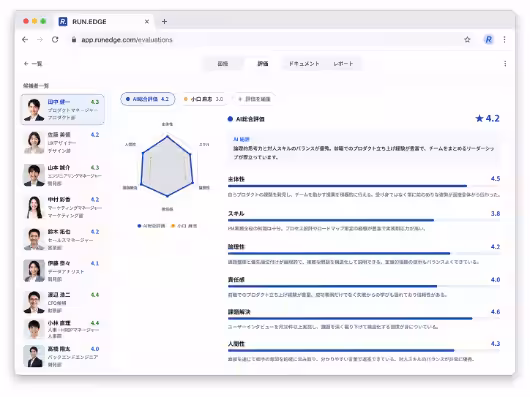This screenshot has height=398, width=530.
Task: Click 田中's profile photo
Action: pos(34,110)
